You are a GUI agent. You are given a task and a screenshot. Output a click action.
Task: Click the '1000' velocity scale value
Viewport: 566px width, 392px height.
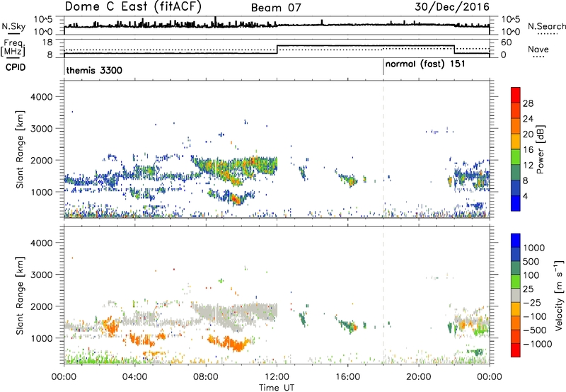tap(534, 248)
